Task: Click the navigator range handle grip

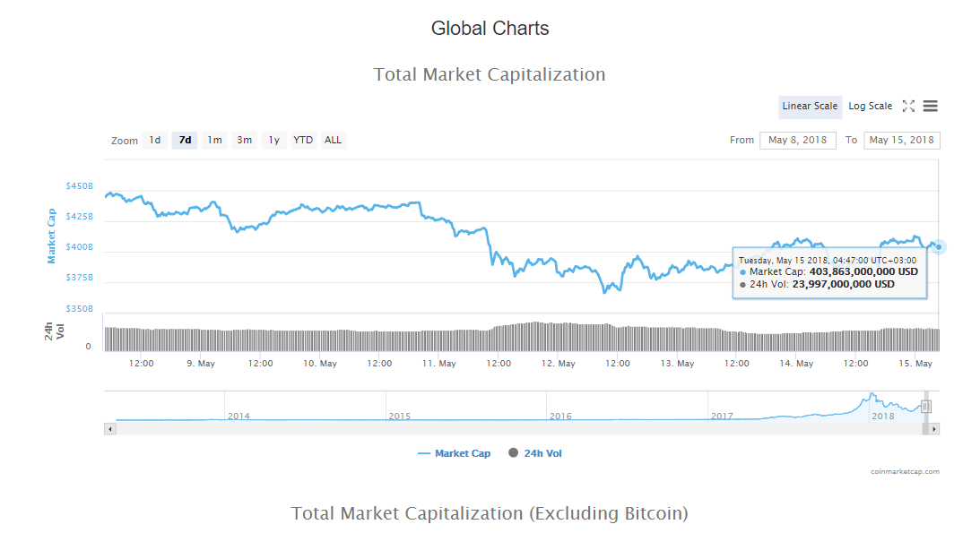Action: point(926,407)
